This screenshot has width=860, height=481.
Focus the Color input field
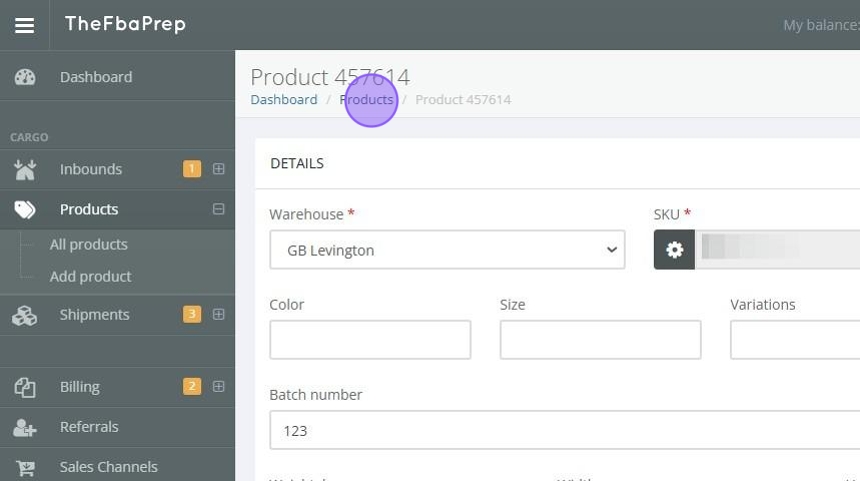(370, 340)
